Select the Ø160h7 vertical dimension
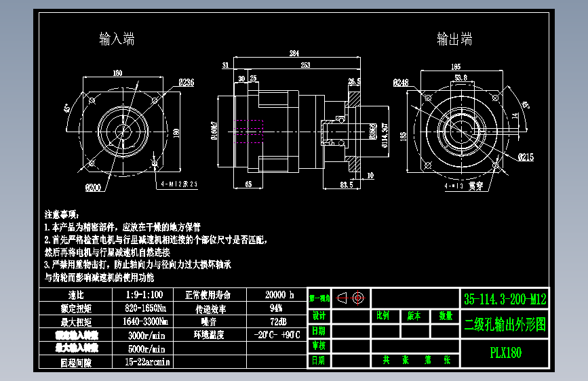588x381 pixels. click(x=214, y=130)
